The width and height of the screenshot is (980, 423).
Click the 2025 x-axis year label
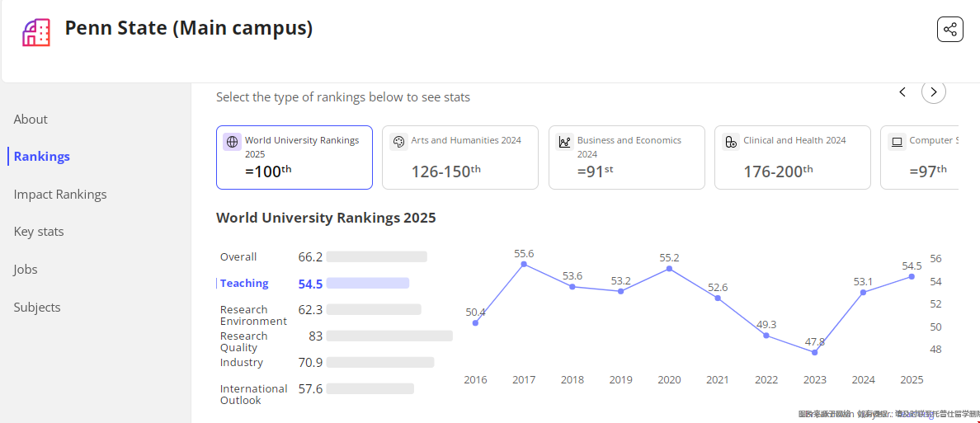coord(912,379)
